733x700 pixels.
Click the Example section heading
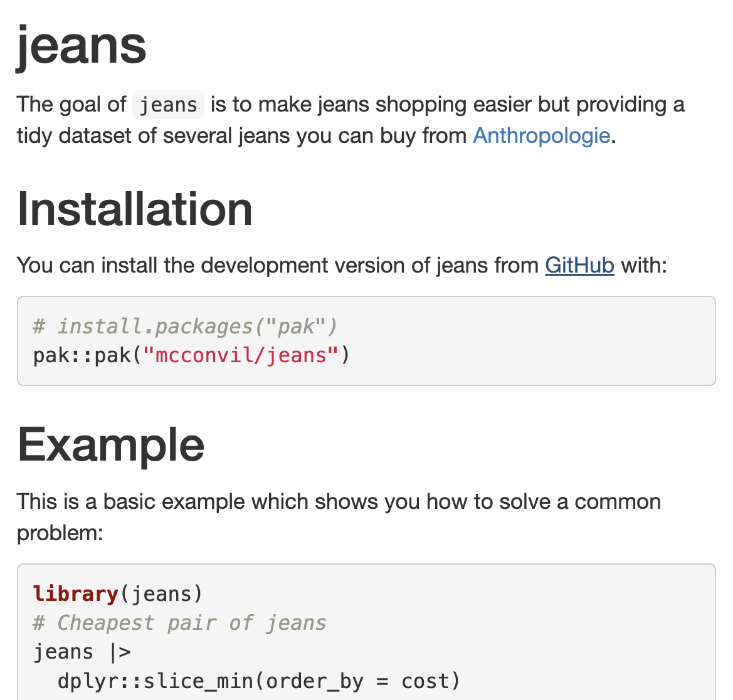tap(111, 445)
